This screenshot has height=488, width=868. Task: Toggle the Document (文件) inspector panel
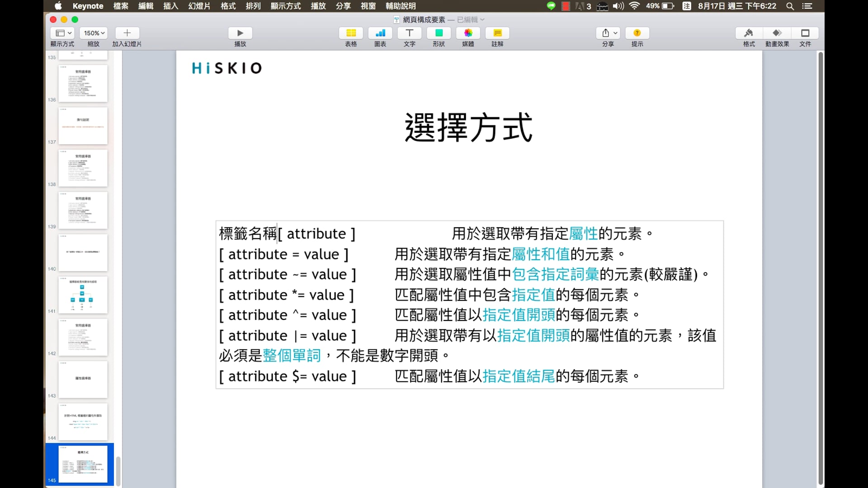[x=805, y=33]
